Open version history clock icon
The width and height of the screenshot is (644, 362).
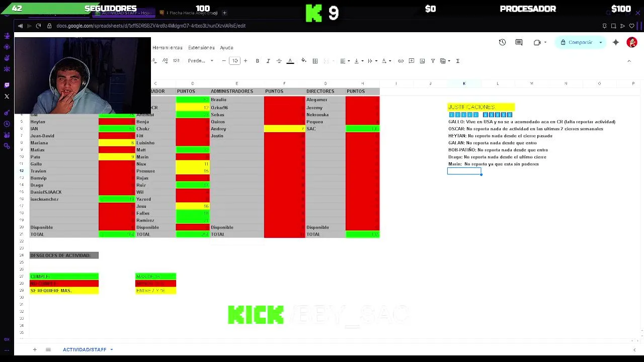pos(502,42)
